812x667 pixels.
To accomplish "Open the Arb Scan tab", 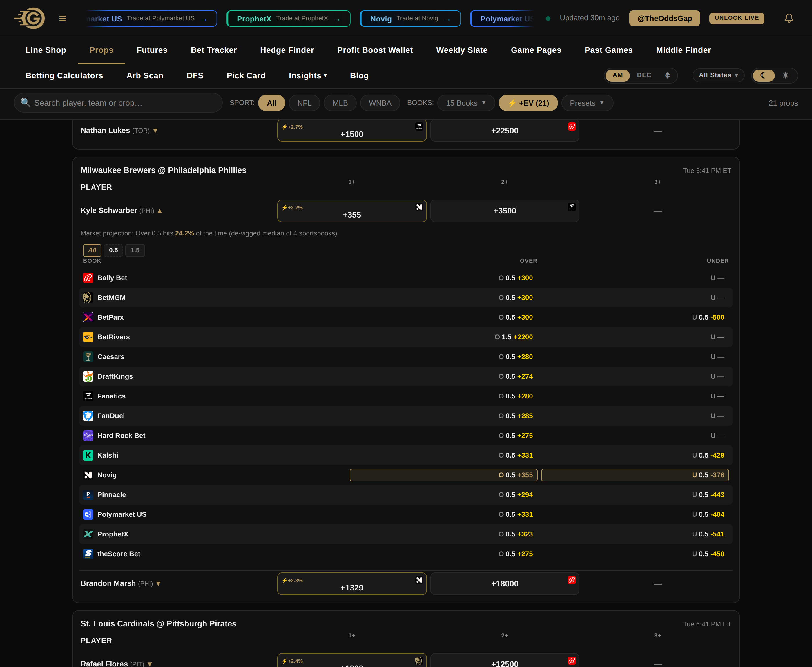I will [x=145, y=76].
